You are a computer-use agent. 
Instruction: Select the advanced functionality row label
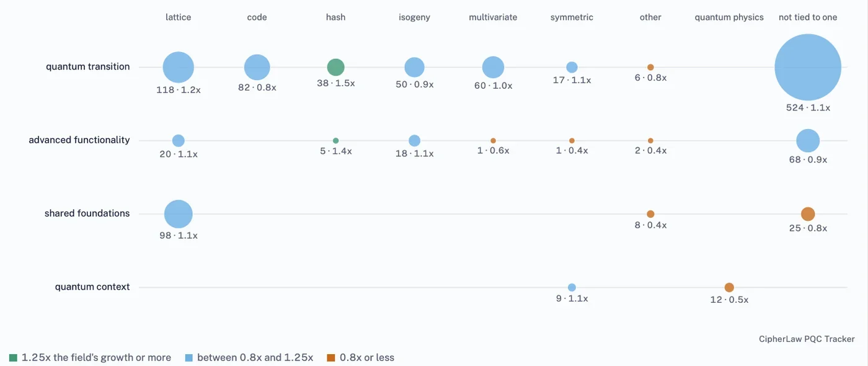(79, 140)
